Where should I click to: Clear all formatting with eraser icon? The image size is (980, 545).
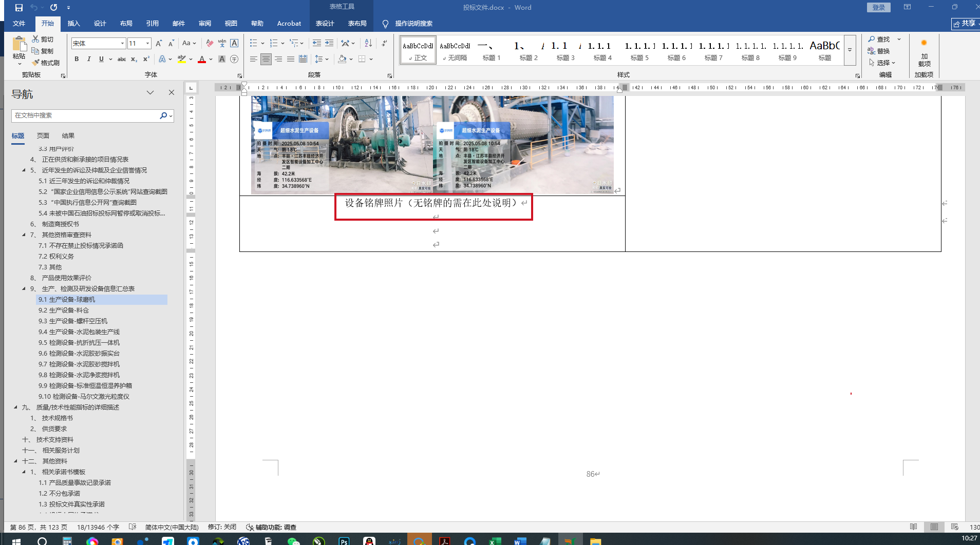click(210, 43)
